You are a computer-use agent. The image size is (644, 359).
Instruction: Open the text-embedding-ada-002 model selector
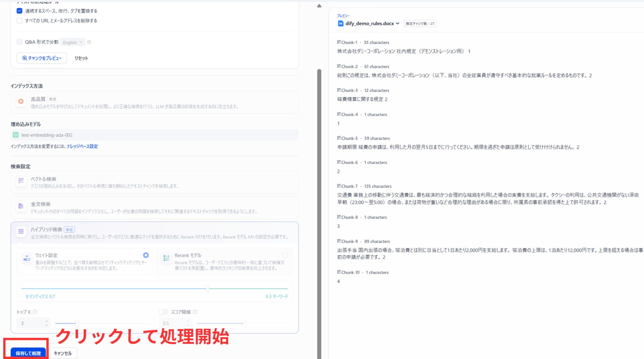coord(155,135)
